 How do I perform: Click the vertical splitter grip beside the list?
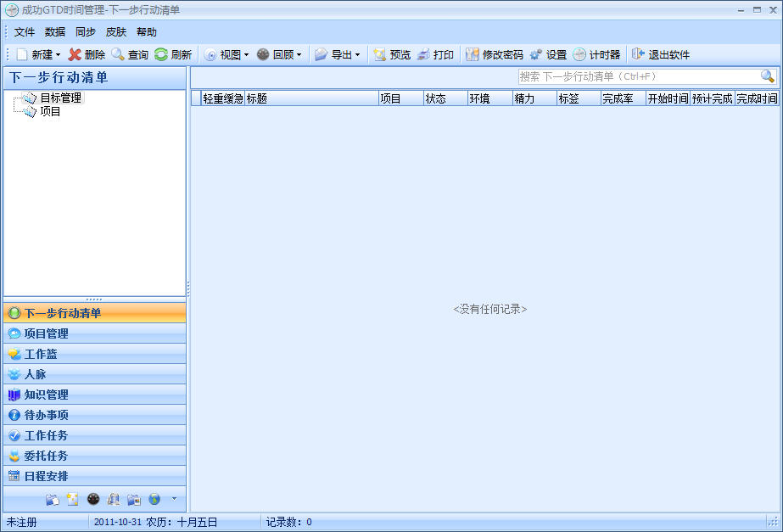click(188, 288)
